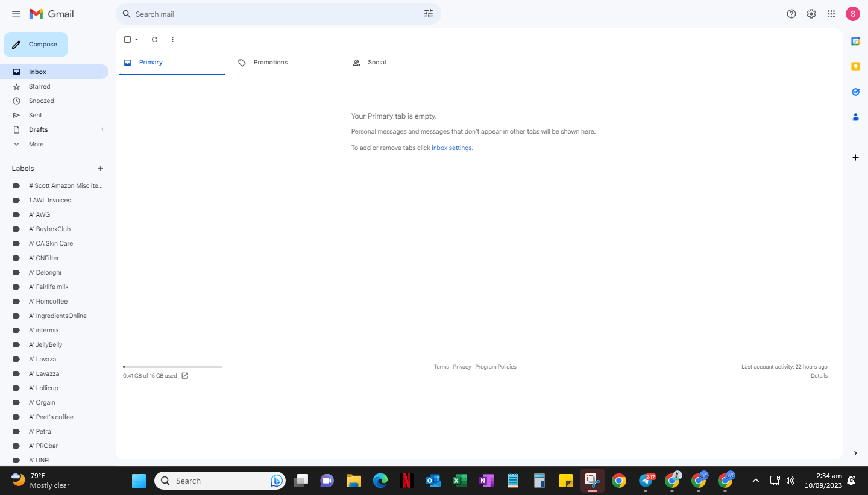This screenshot has height=495, width=868.
Task: View account activity Details link
Action: pyautogui.click(x=819, y=376)
